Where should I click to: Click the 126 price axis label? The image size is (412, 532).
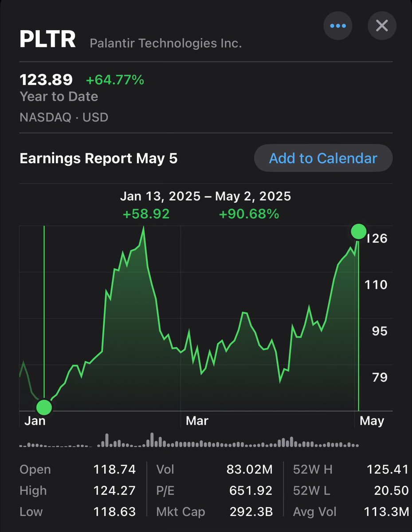point(376,239)
